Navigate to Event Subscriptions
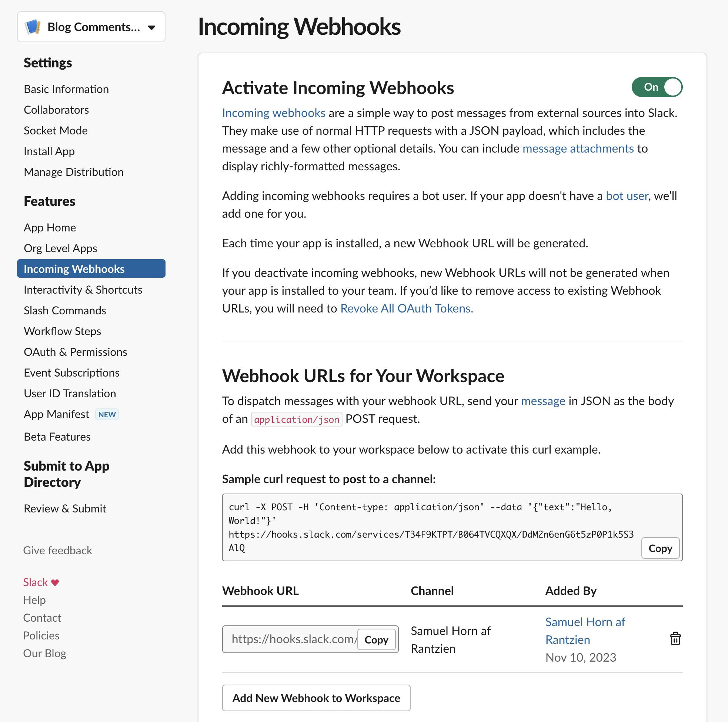The height and width of the screenshot is (722, 728). pyautogui.click(x=71, y=372)
